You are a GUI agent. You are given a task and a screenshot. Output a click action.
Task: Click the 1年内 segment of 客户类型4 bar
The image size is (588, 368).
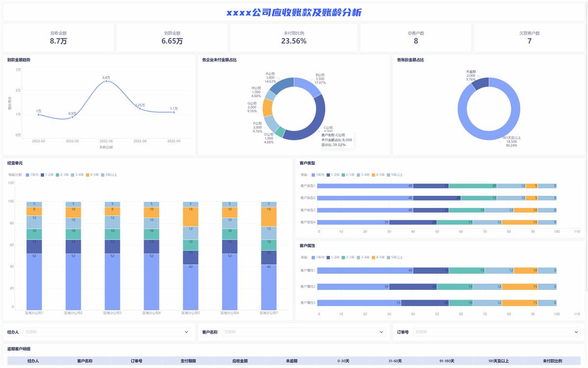click(x=353, y=222)
